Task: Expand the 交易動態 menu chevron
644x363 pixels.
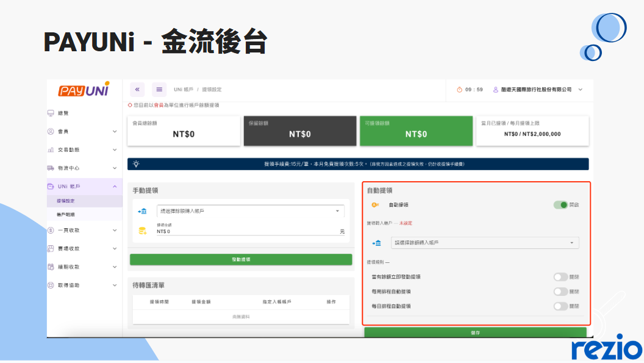Action: (x=115, y=149)
